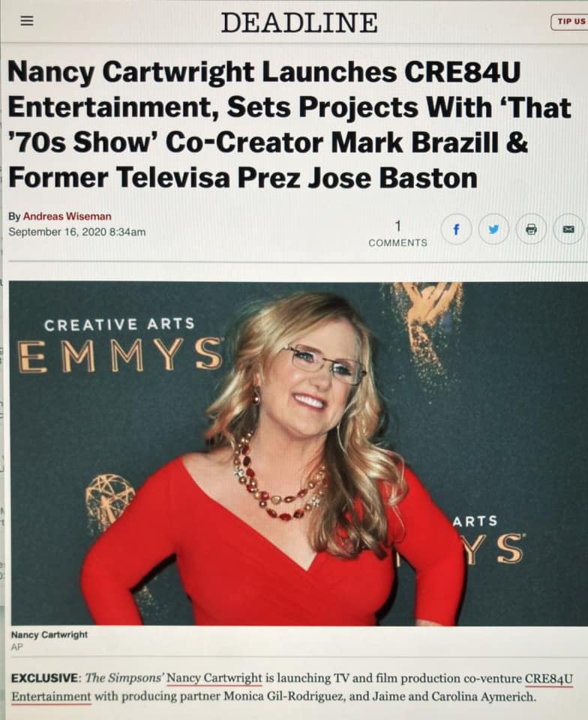The width and height of the screenshot is (588, 720).
Task: Click the DEADLINE logo
Action: pyautogui.click(x=299, y=22)
